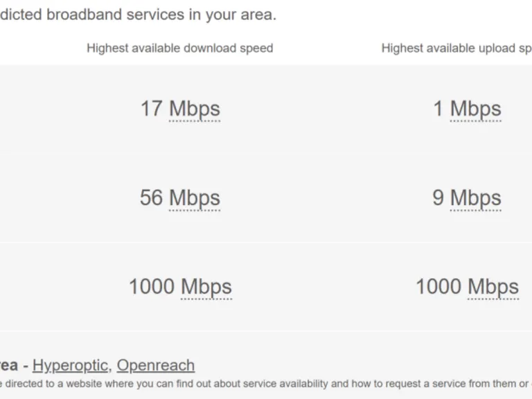Click the service availability footer sentence
The image size is (532, 399).
point(263,383)
